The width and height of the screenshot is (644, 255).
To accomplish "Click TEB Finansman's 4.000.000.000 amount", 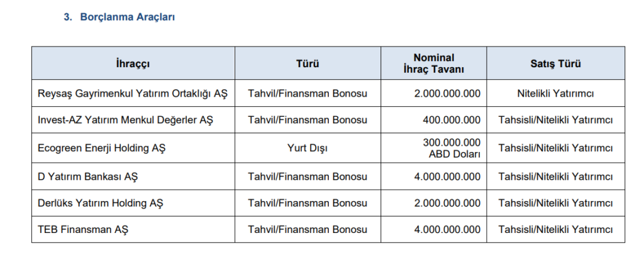I will point(447,230).
